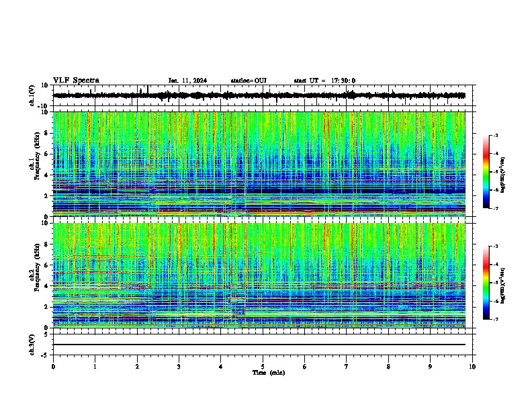Click the "-3" label on ch.2 color bar
Image resolution: width=532 pixels, height=411 pixels.
(x=496, y=246)
